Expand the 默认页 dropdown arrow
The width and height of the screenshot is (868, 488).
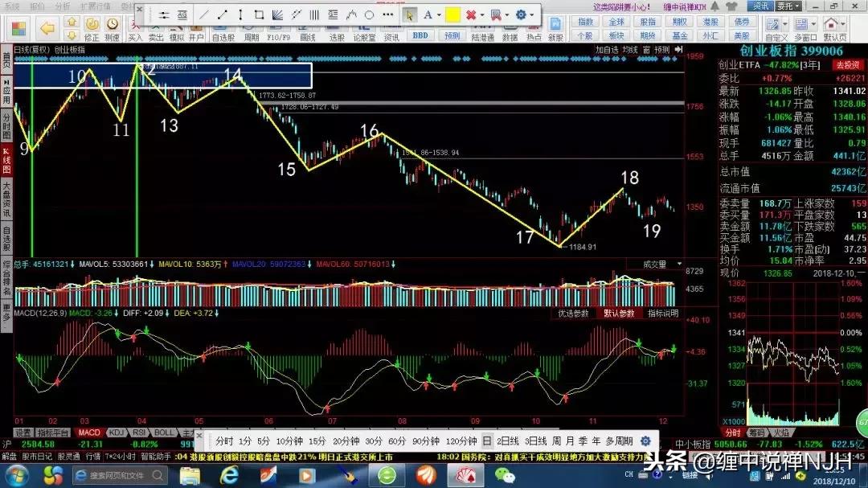point(843,24)
